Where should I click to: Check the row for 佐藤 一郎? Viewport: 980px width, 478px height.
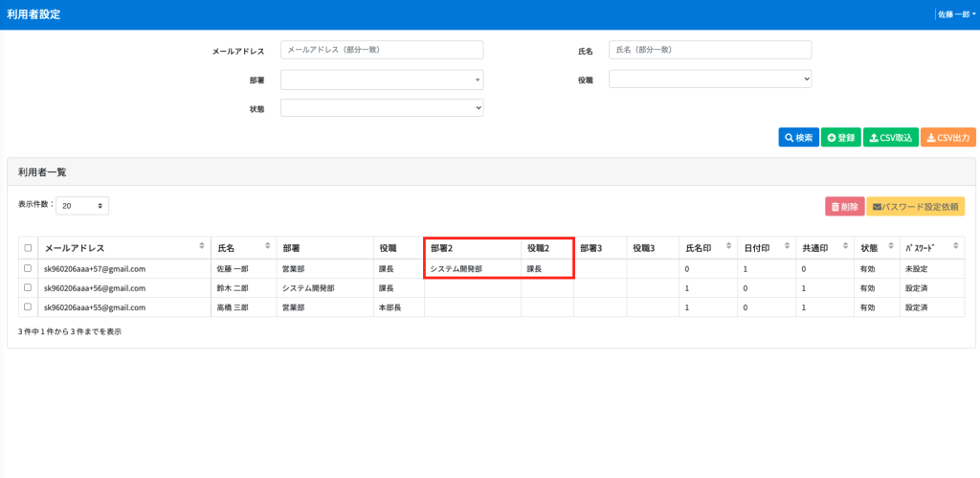[x=28, y=269]
